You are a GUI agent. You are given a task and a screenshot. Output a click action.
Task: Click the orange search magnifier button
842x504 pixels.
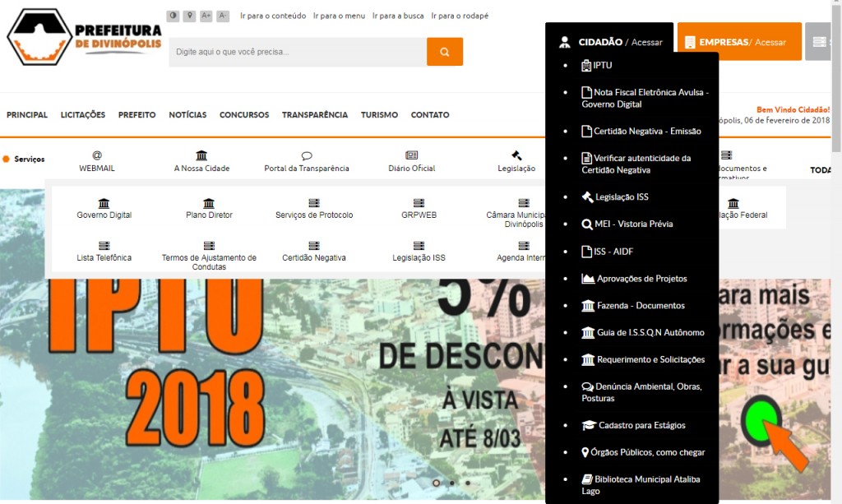445,52
